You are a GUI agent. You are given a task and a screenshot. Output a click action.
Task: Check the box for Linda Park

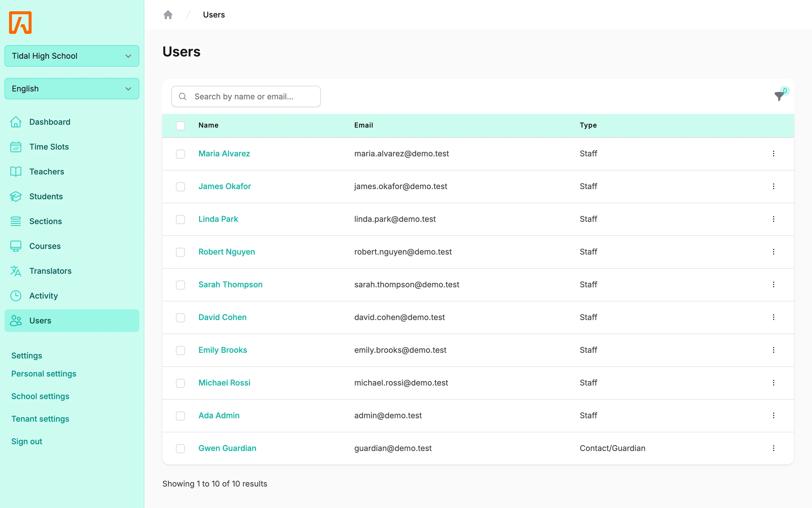(x=180, y=219)
